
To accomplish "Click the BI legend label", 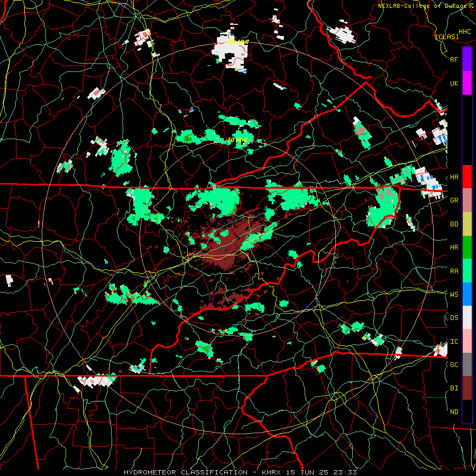I will (454, 388).
